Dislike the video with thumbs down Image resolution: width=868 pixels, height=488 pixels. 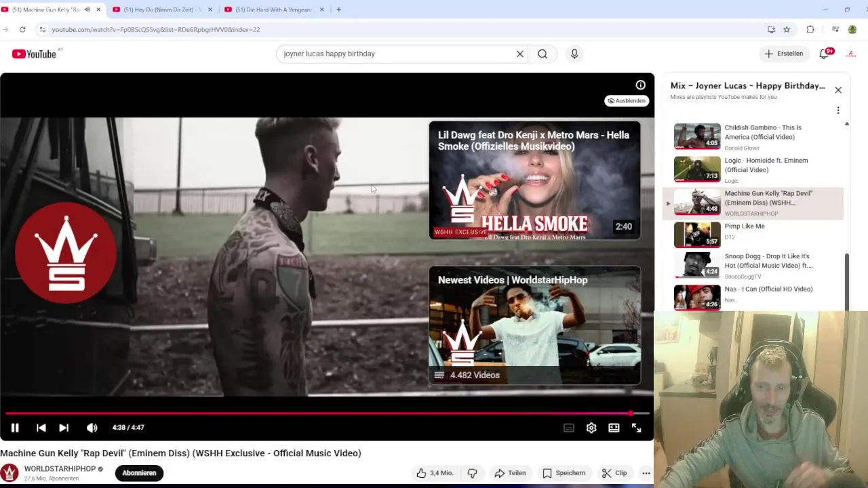[x=473, y=473]
